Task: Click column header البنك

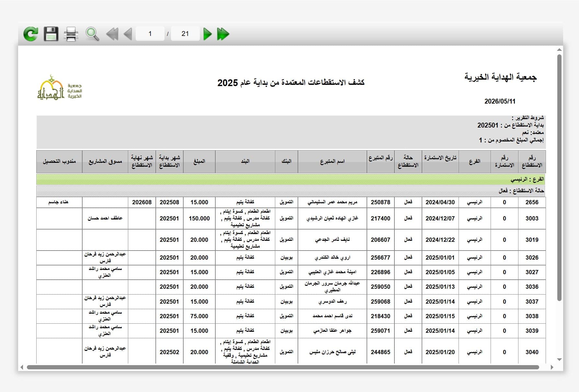Action: 286,161
